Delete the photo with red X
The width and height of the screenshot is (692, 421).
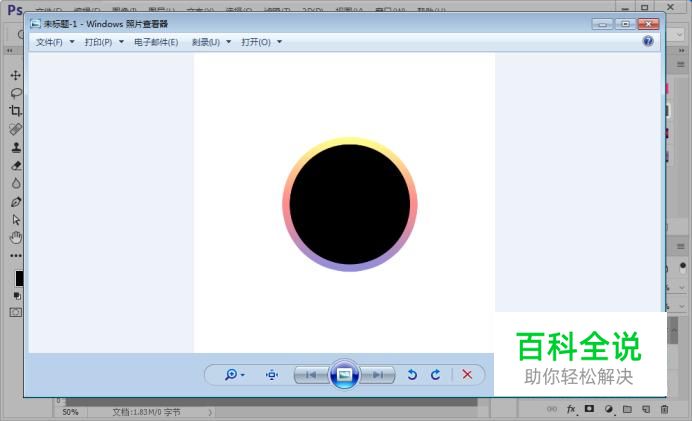467,375
